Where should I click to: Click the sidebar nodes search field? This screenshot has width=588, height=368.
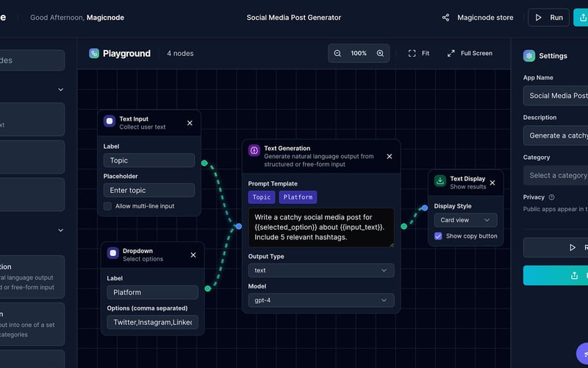32,60
